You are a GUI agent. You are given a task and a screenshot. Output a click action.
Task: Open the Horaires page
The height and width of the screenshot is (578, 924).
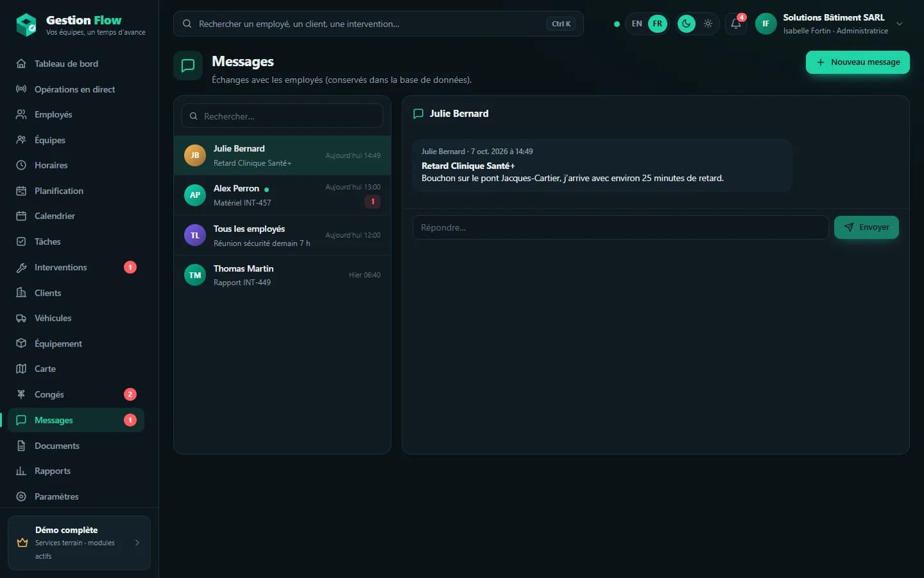coord(76,165)
